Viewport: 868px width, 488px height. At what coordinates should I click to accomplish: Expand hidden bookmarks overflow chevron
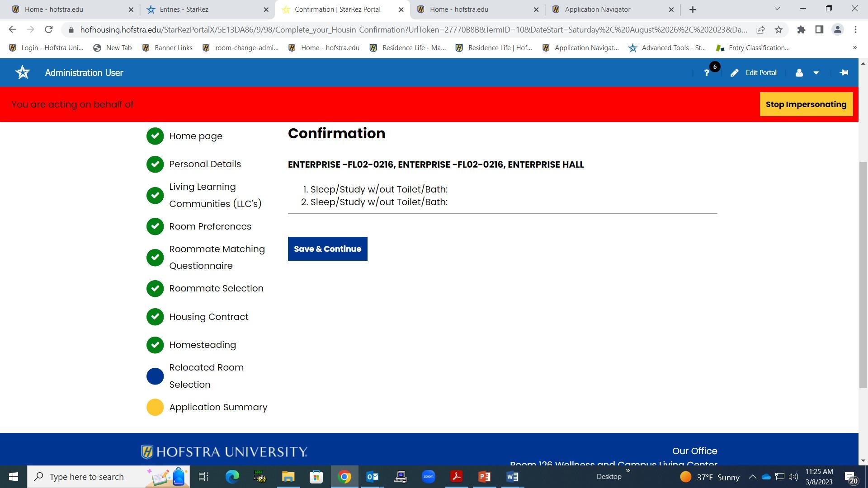(854, 47)
